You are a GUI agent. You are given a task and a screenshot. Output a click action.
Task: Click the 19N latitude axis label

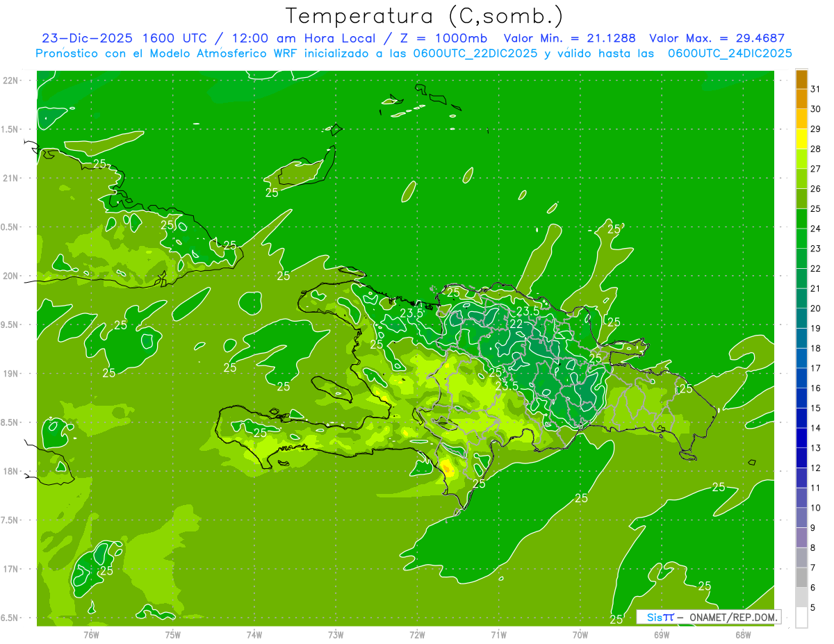(x=11, y=374)
